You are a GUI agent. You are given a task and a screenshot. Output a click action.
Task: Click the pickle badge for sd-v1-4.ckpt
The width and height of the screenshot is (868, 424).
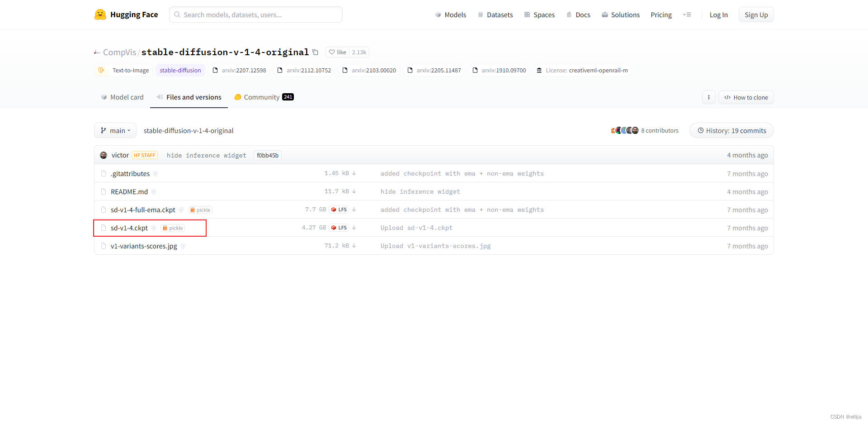click(x=173, y=228)
